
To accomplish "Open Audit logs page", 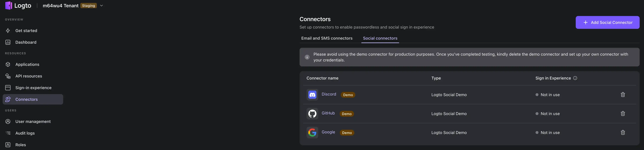I will pos(25,133).
